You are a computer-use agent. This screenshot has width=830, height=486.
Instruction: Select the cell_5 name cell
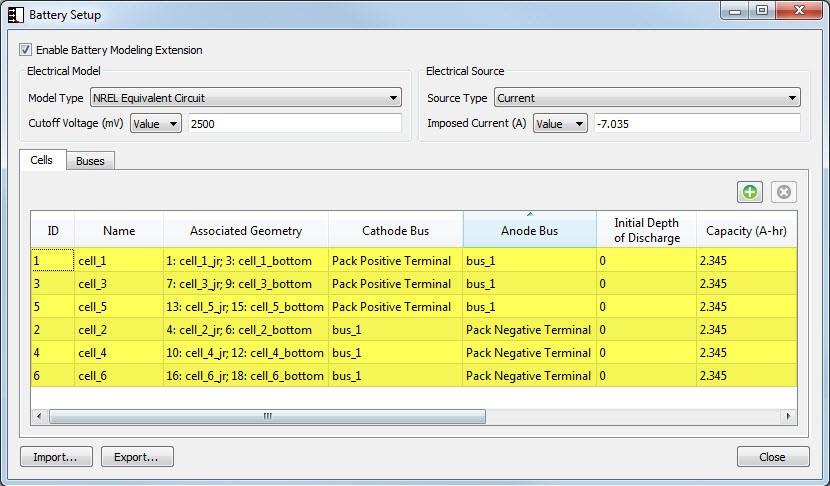point(119,307)
